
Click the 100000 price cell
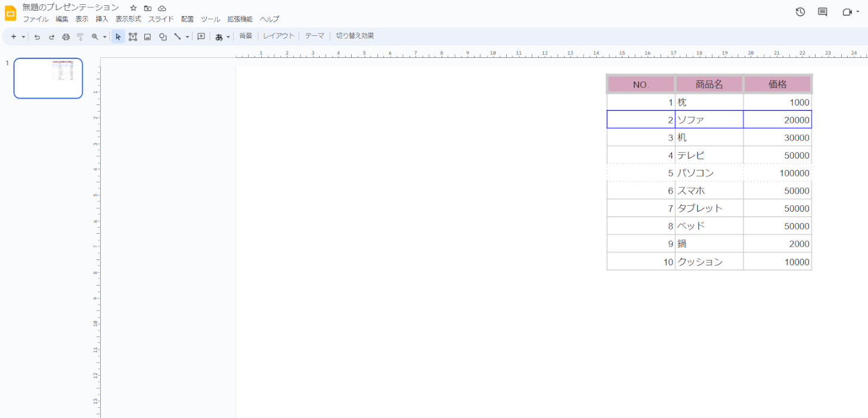(777, 173)
